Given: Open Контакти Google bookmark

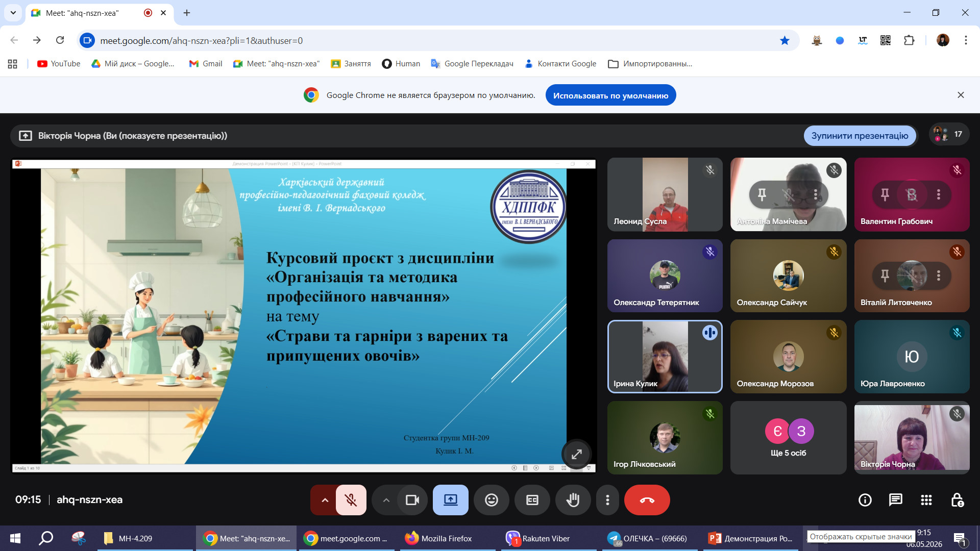Looking at the screenshot, I should [x=560, y=64].
